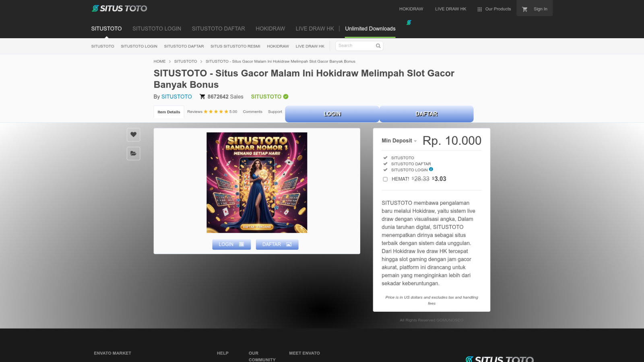Select LIVE DRAW HK in main navigation
The image size is (644, 362).
point(315,29)
